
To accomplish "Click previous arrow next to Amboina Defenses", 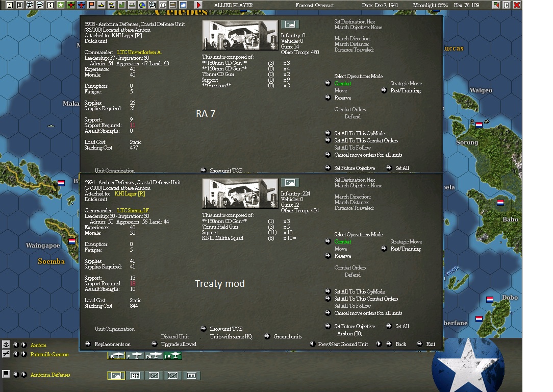I will [16, 374].
